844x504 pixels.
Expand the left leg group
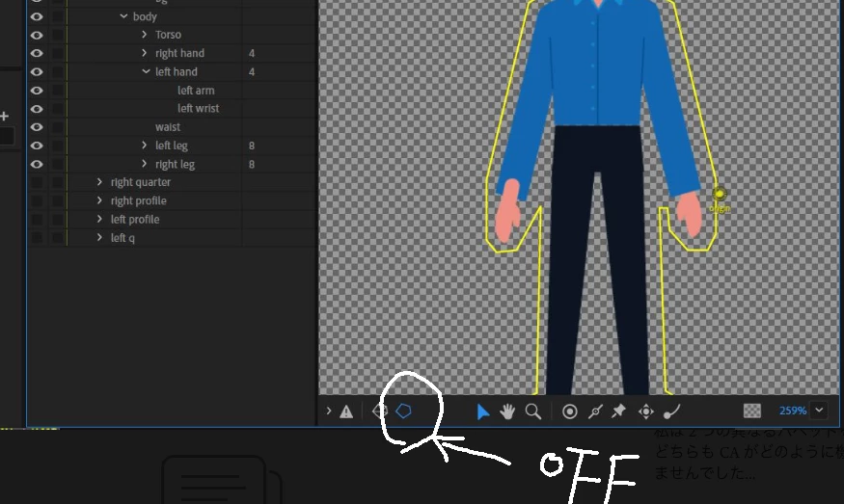145,146
